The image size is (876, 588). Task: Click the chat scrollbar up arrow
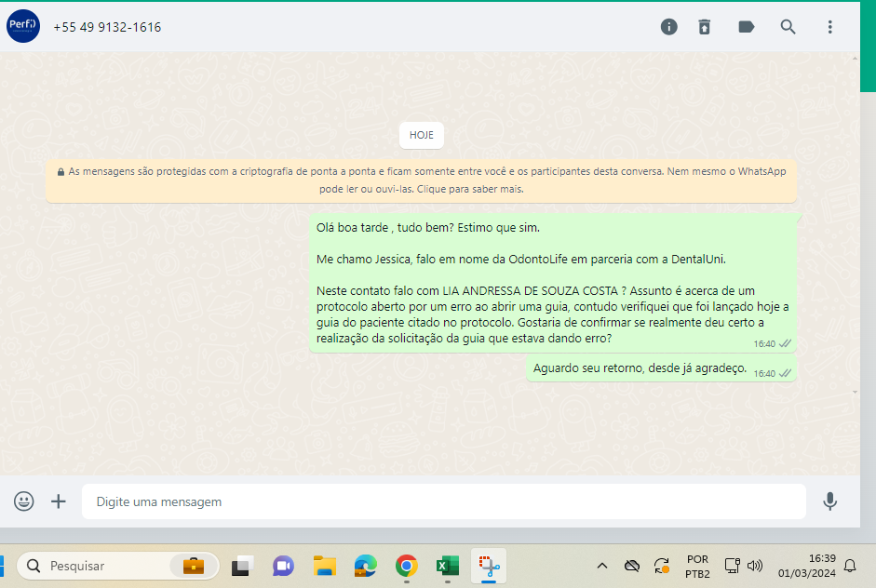coord(855,58)
